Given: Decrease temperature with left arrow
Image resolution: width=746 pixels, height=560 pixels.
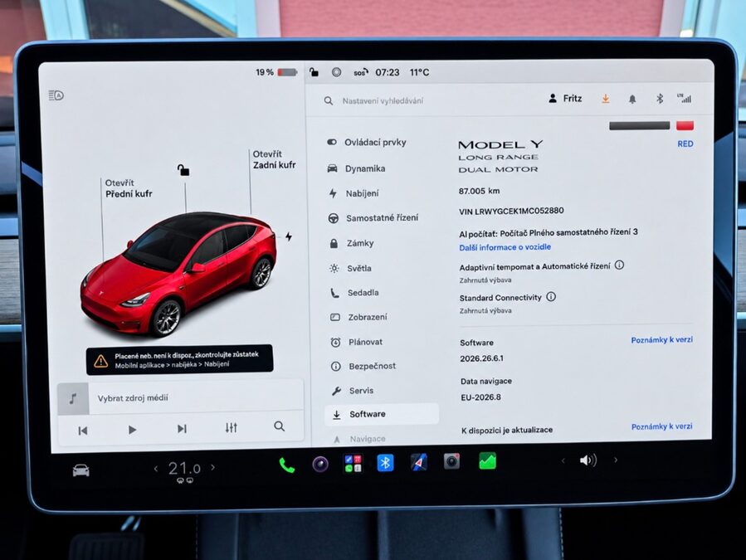Looking at the screenshot, I should (x=155, y=469).
